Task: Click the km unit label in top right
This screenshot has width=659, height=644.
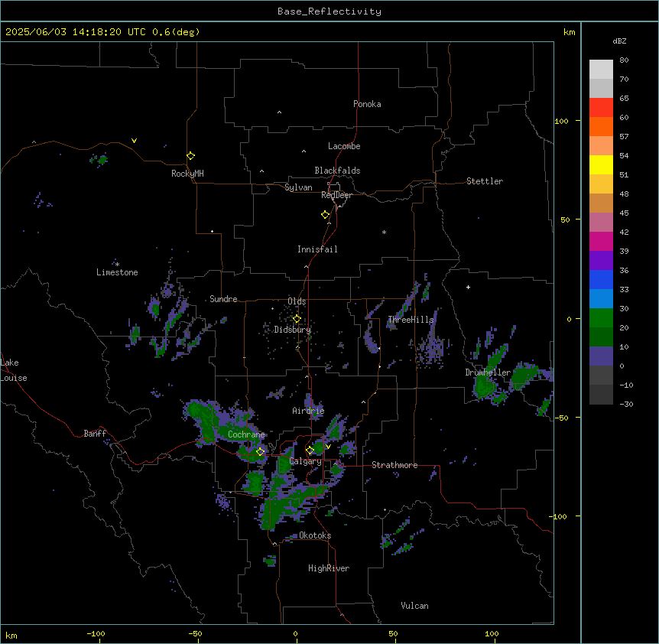Action: pos(570,32)
